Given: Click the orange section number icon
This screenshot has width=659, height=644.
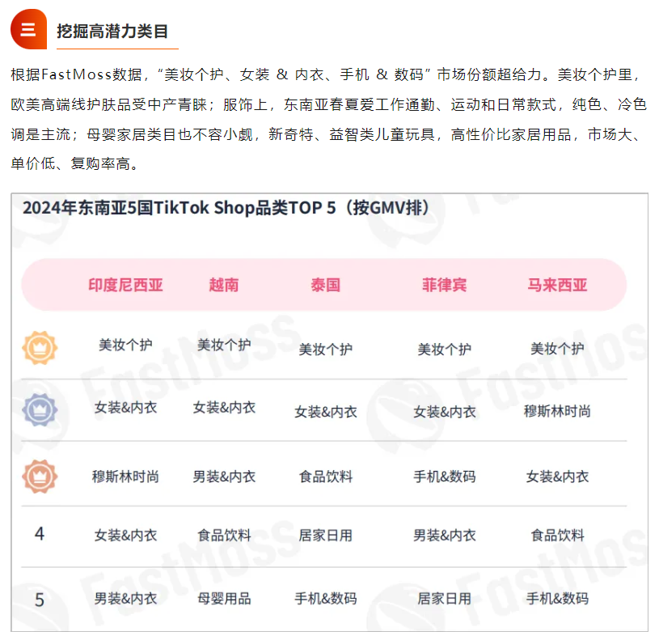Looking at the screenshot, I should pos(28,29).
